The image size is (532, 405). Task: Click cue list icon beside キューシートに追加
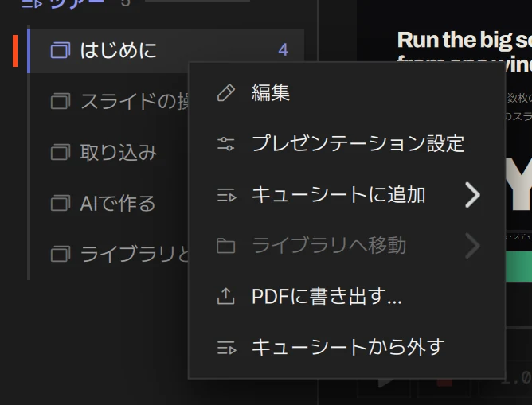point(227,195)
